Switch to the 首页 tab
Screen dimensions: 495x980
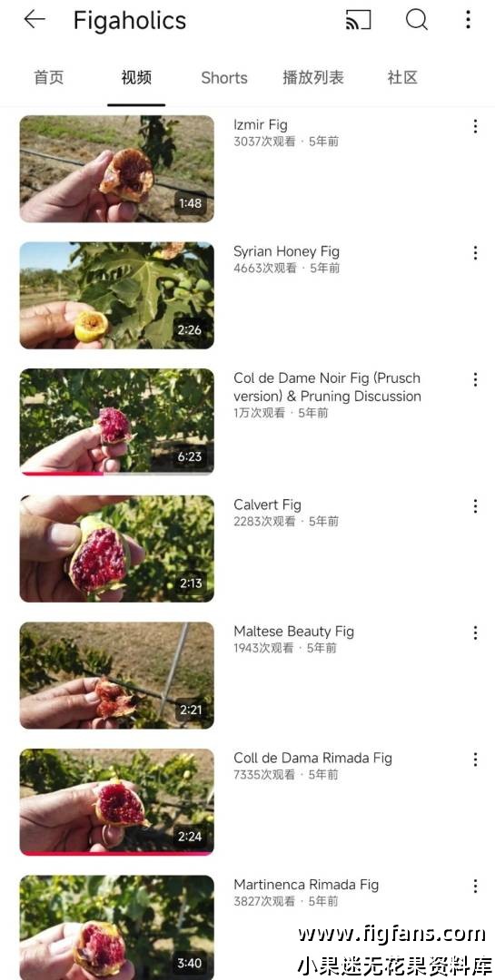(x=49, y=78)
